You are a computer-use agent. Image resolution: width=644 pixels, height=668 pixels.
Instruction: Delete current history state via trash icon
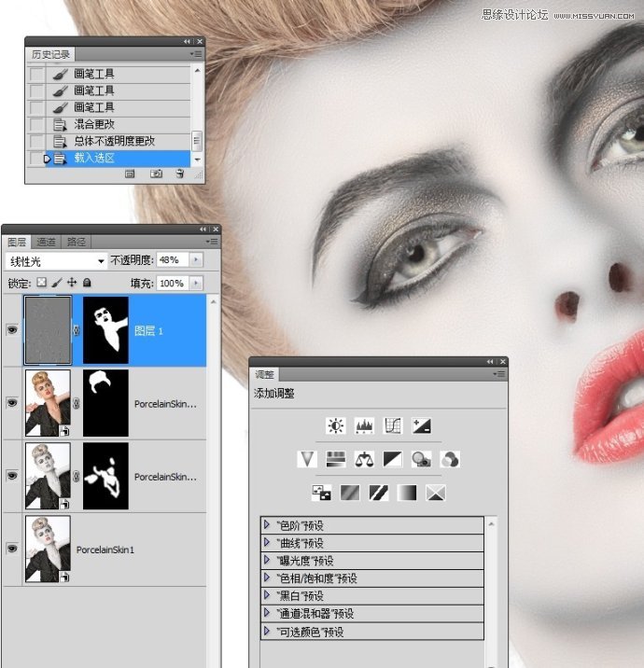point(179,174)
